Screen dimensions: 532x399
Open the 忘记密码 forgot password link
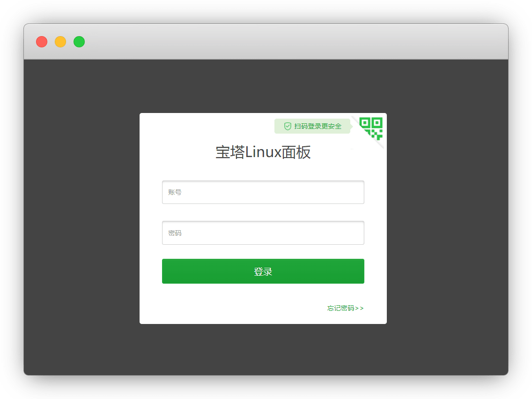coord(340,308)
